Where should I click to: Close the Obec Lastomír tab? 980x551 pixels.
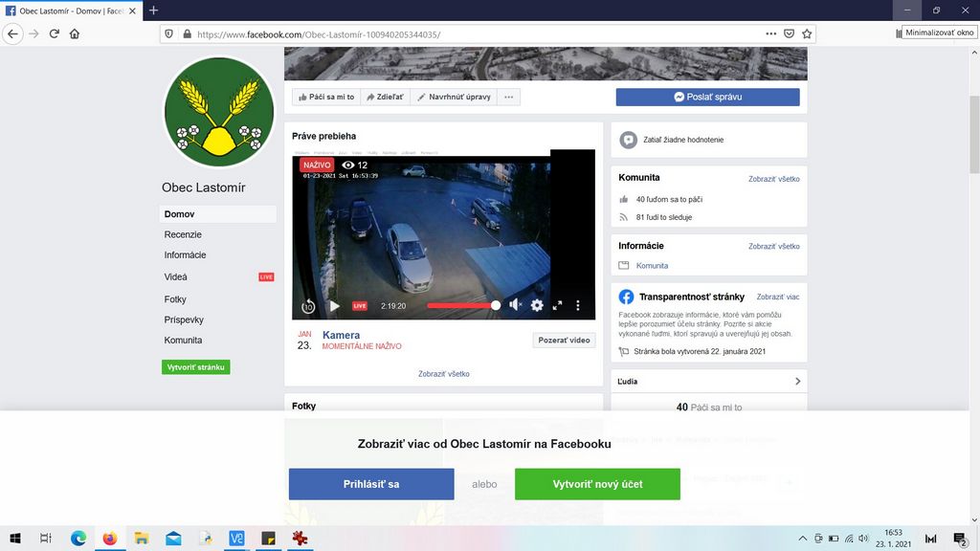[x=132, y=11]
